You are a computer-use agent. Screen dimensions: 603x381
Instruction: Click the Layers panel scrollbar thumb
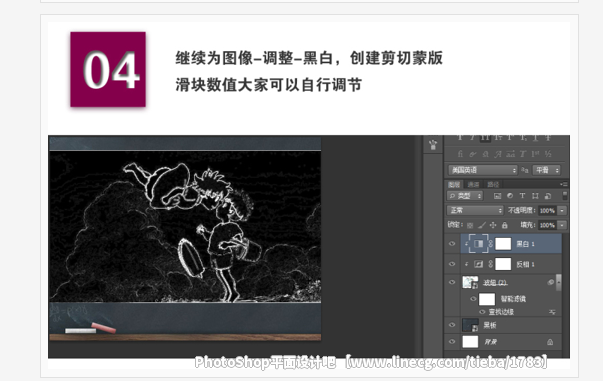coord(558,283)
